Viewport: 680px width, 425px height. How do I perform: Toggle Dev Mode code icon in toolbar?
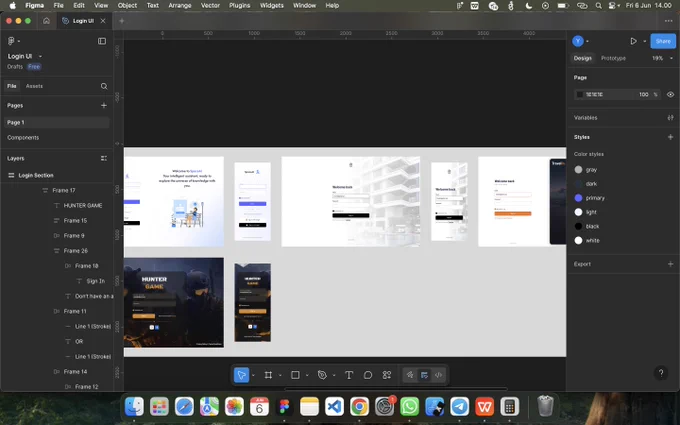click(438, 375)
